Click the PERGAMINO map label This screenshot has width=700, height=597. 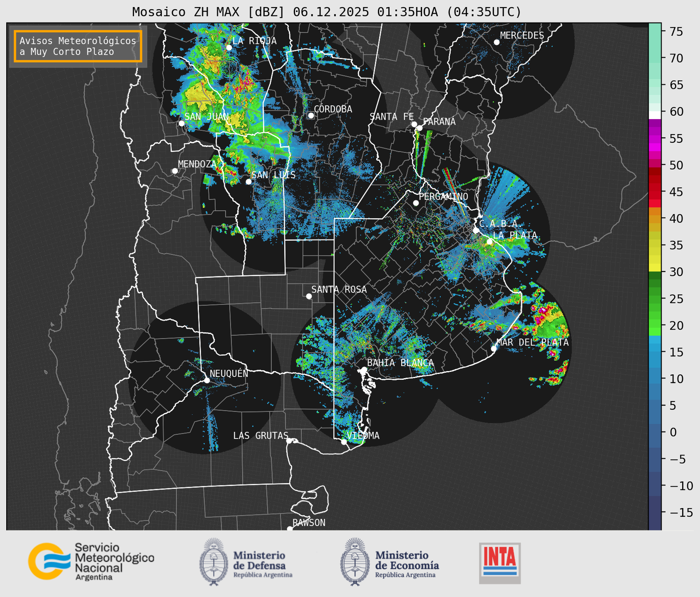click(x=444, y=196)
